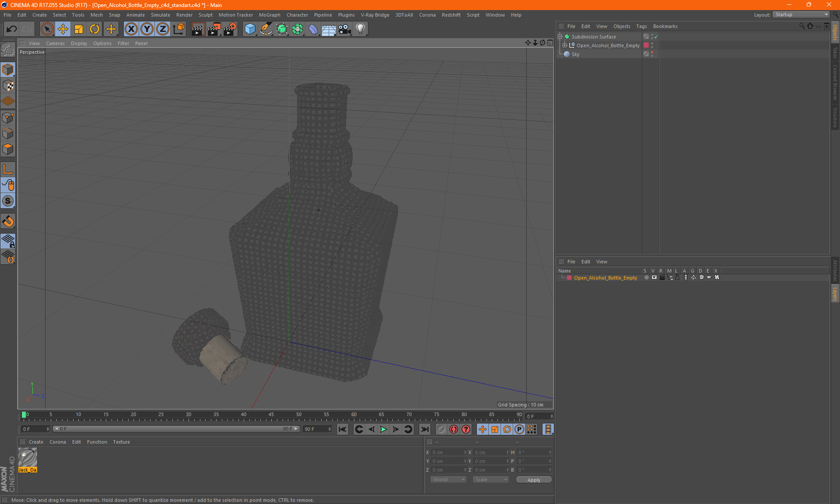Toggle Sky object visibility dots
Image resolution: width=840 pixels, height=504 pixels.
pos(652,54)
